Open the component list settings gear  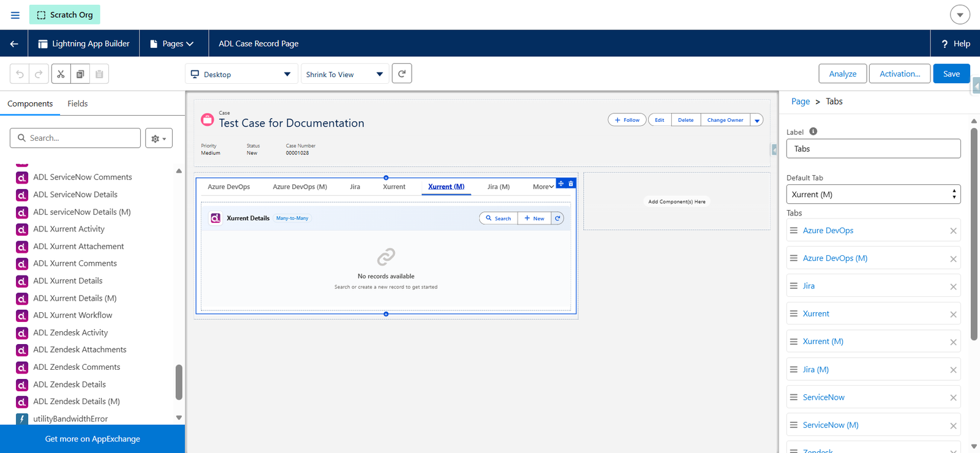[159, 138]
